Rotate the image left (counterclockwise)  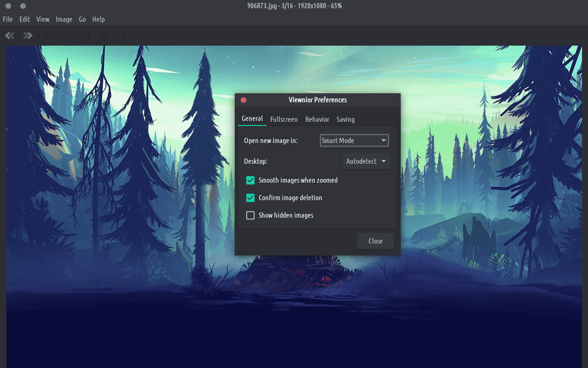(x=124, y=36)
